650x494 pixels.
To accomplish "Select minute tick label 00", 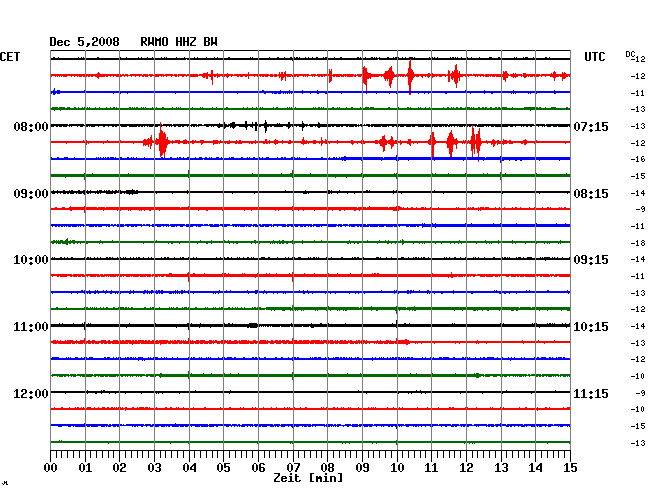I will pos(51,468).
